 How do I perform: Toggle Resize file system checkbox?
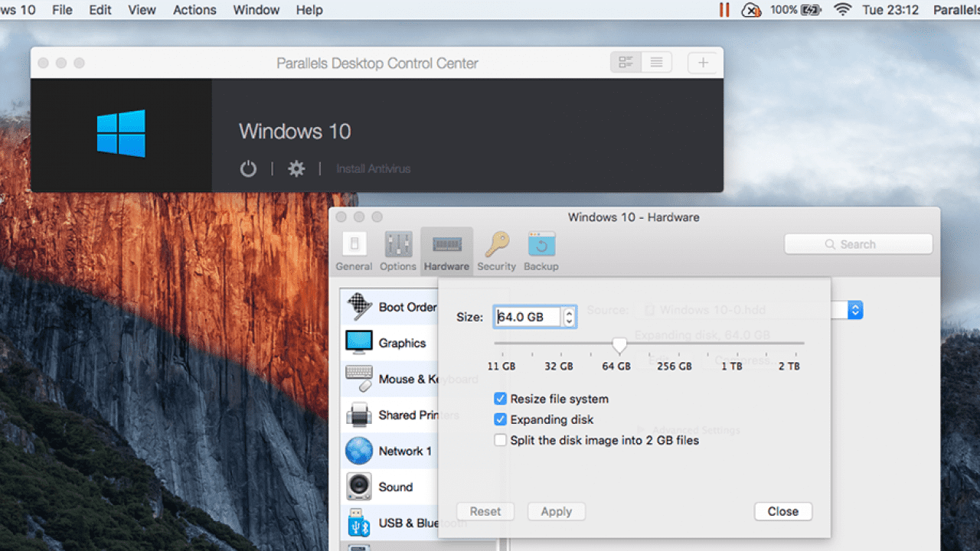(x=500, y=399)
